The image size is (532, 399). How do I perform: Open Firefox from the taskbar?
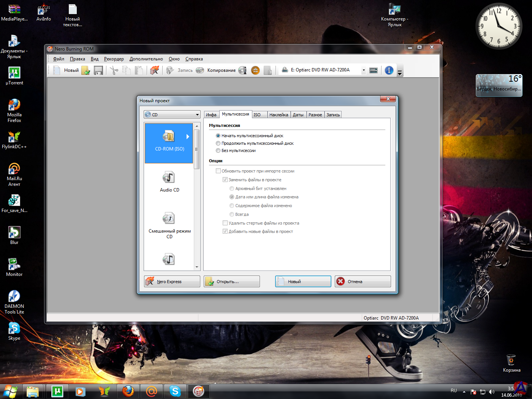[128, 391]
